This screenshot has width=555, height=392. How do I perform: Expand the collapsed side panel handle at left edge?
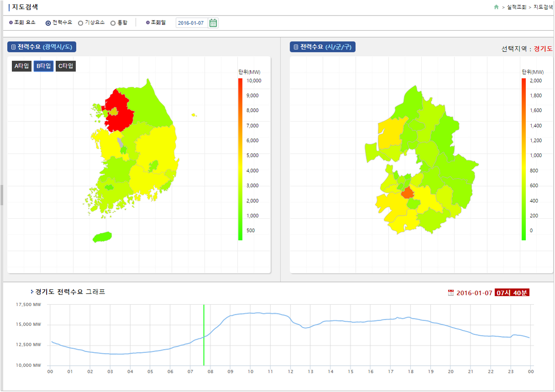point(1,195)
